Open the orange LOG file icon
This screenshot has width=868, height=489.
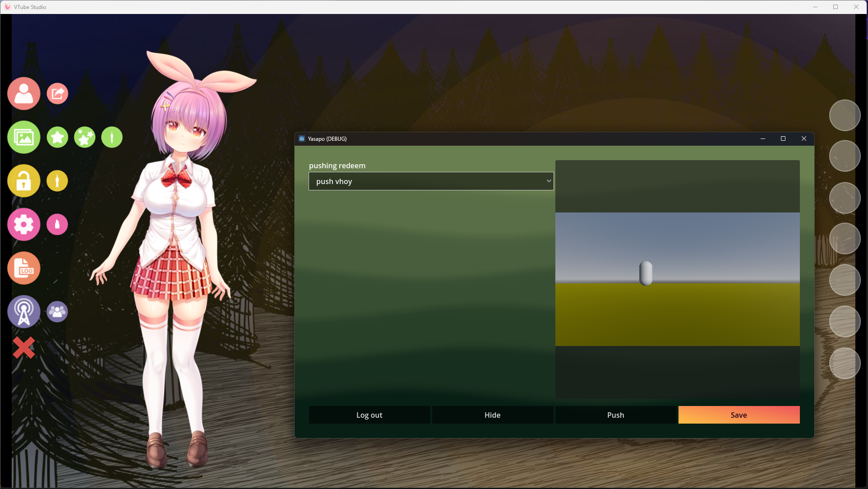23,268
